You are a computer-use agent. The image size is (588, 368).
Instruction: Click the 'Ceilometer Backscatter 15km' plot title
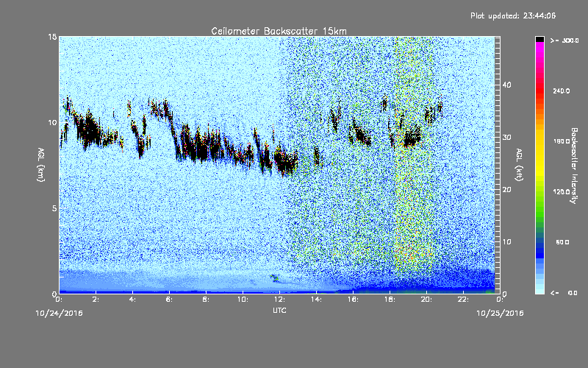(x=279, y=31)
